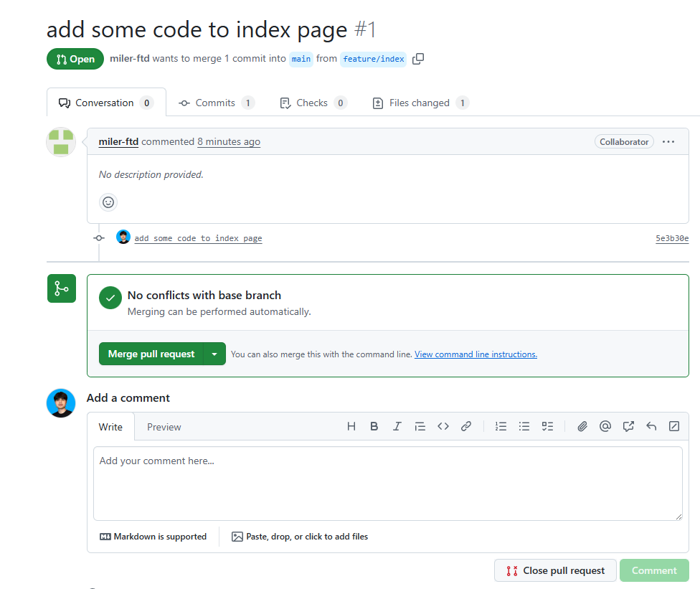Toggle italic formatting in comment
The image size is (700, 589).
[x=397, y=426]
